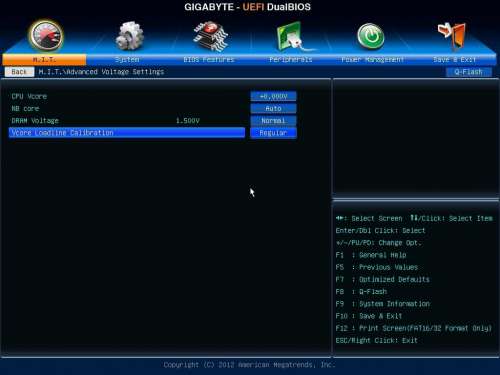Click the F5 Previous Values line
Image resolution: width=500 pixels, height=375 pixels.
click(x=377, y=267)
